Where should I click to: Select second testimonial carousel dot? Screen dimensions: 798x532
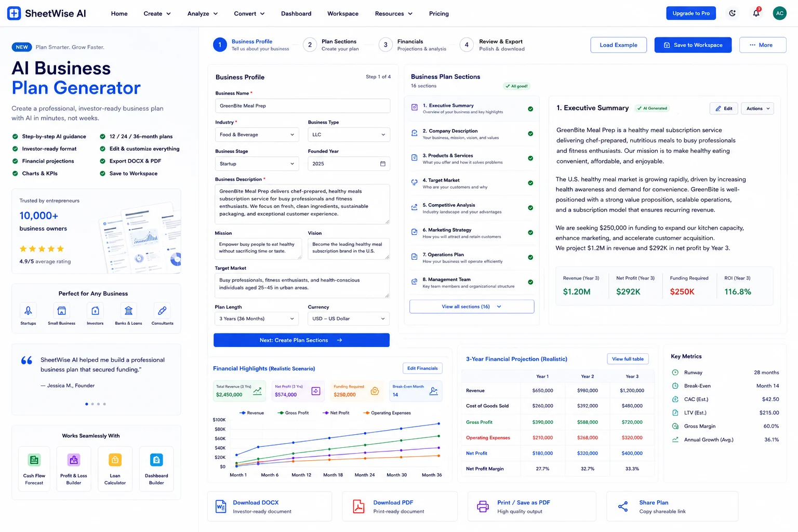pyautogui.click(x=92, y=404)
